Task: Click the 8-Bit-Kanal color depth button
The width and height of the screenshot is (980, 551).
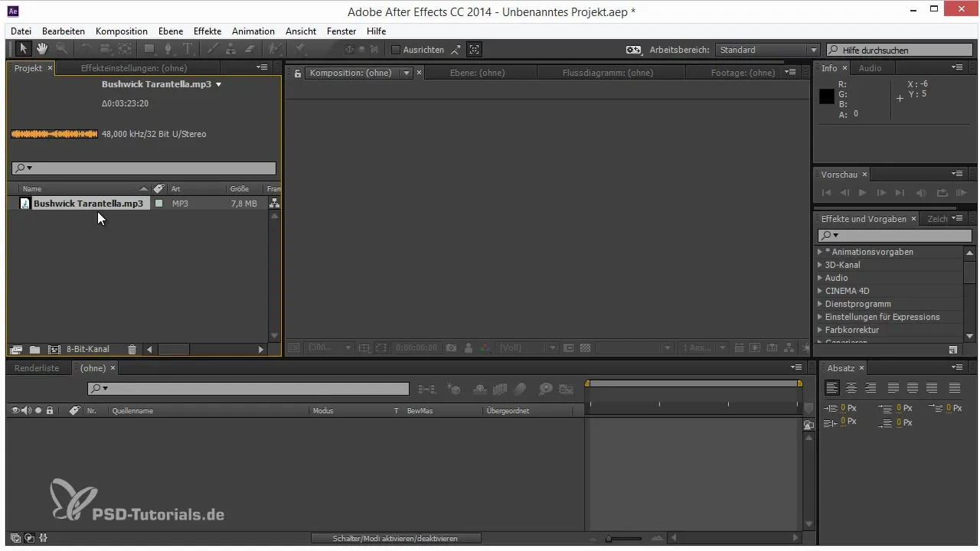Action: 88,350
